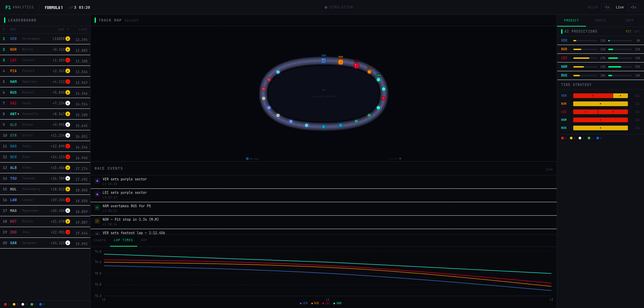Click NOR's medium stint bar in Tire Strategy

click(x=600, y=104)
